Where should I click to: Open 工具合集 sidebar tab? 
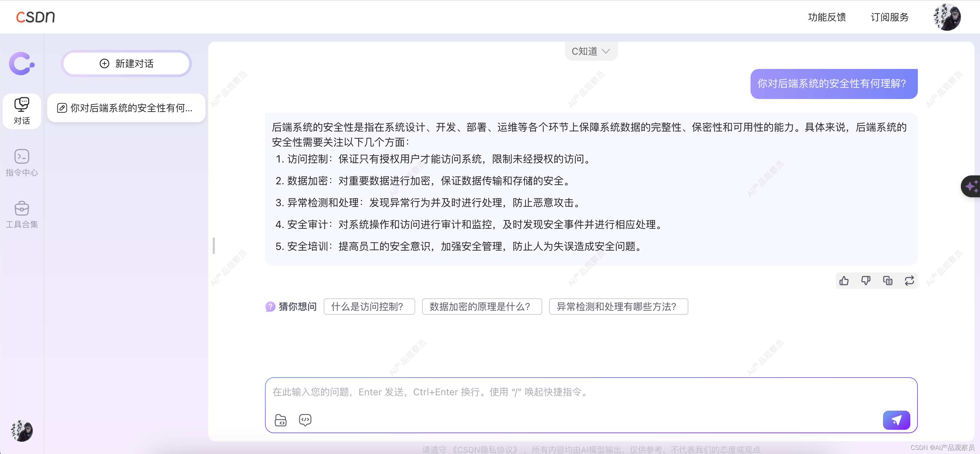coord(22,215)
